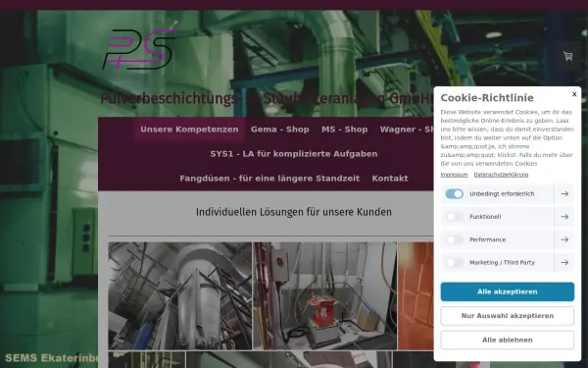Click the PS company logo
Screen dimensions: 588x368
click(x=139, y=49)
